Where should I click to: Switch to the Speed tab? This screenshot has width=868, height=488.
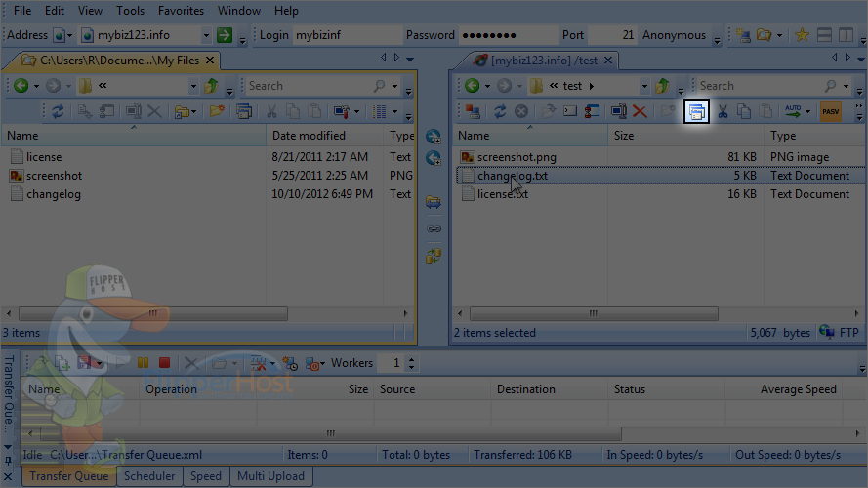coord(205,476)
